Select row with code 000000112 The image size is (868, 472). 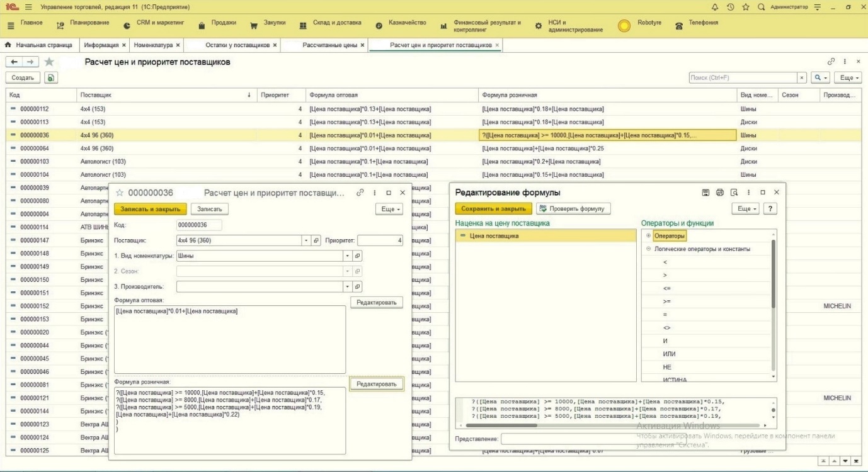(434, 109)
